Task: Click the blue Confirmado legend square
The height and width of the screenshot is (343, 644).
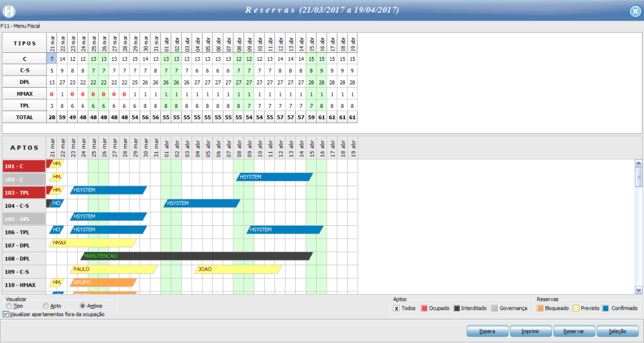Action: (605, 308)
